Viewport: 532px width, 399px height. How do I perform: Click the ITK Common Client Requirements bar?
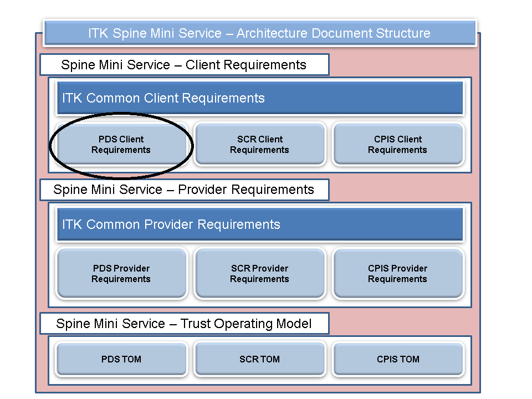(259, 98)
